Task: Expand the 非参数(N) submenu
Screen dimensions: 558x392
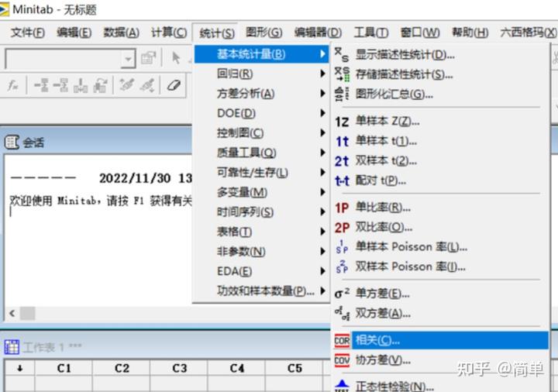Action: point(262,252)
